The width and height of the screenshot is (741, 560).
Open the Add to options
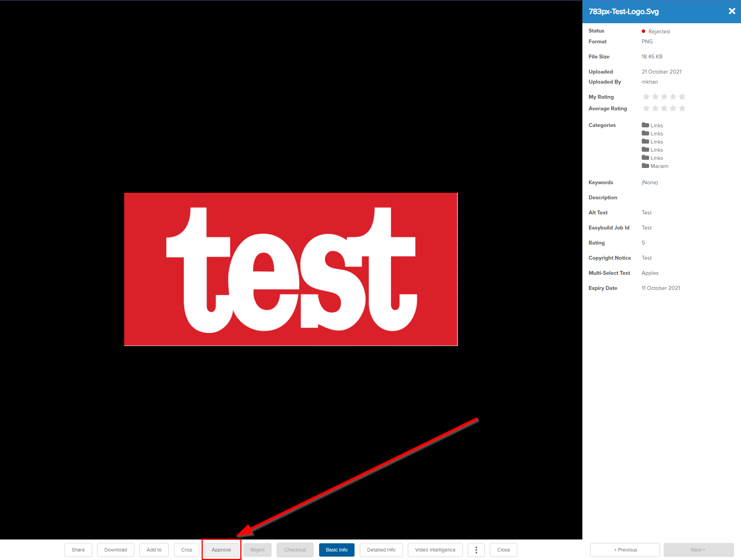154,550
